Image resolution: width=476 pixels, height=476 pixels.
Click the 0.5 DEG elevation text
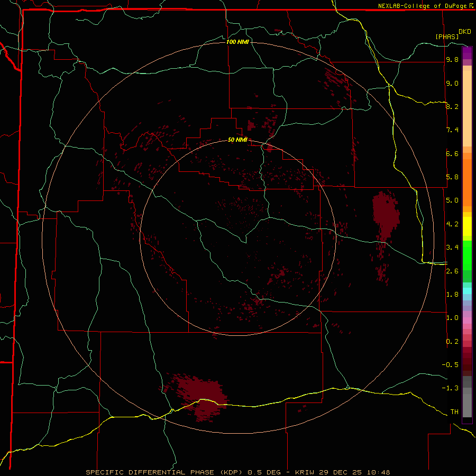266,472
